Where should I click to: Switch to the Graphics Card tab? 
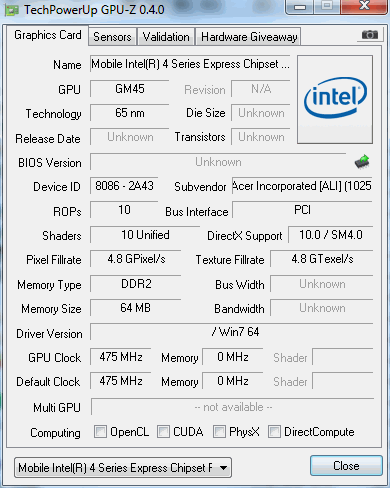tap(48, 35)
